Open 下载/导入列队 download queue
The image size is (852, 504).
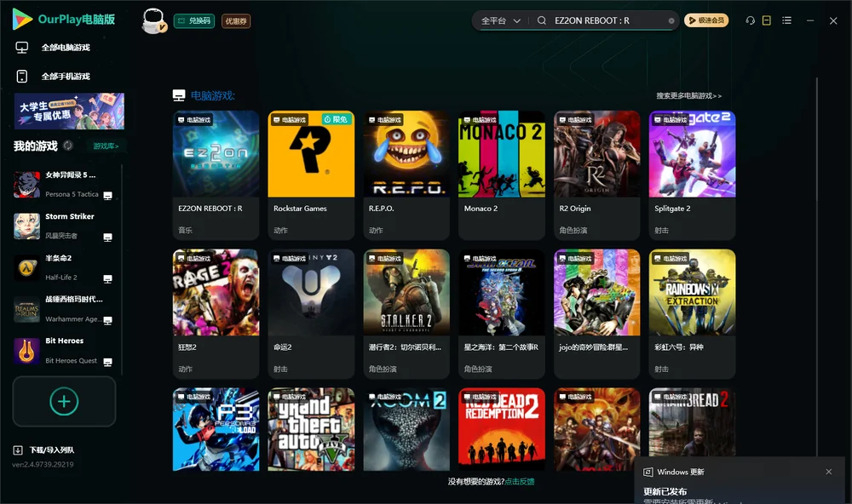[52, 450]
